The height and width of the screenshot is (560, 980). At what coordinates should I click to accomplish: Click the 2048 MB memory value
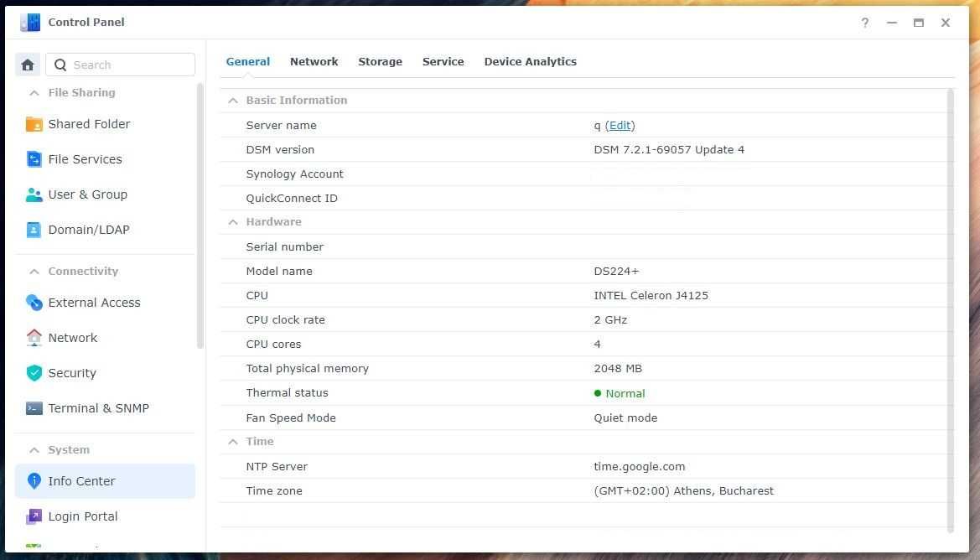[618, 369]
